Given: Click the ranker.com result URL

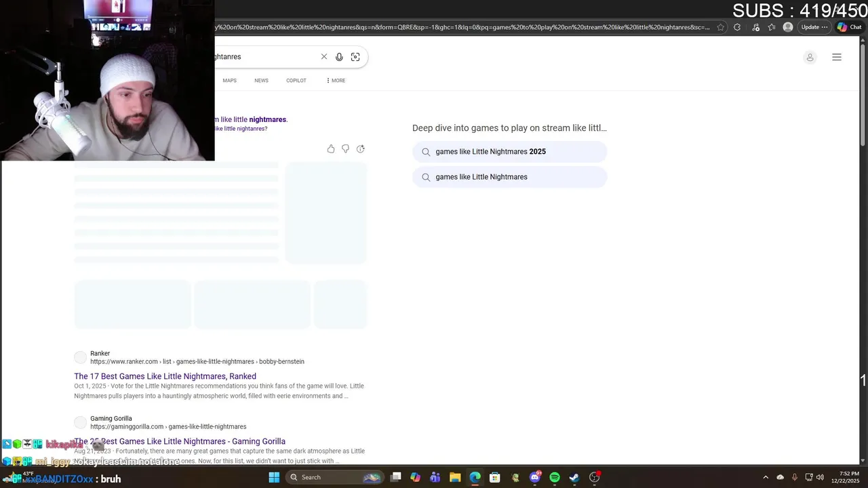Looking at the screenshot, I should [197, 362].
